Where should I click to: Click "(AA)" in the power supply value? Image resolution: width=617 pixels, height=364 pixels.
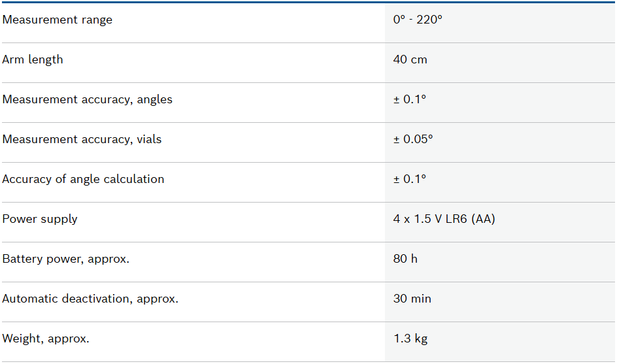(x=483, y=219)
